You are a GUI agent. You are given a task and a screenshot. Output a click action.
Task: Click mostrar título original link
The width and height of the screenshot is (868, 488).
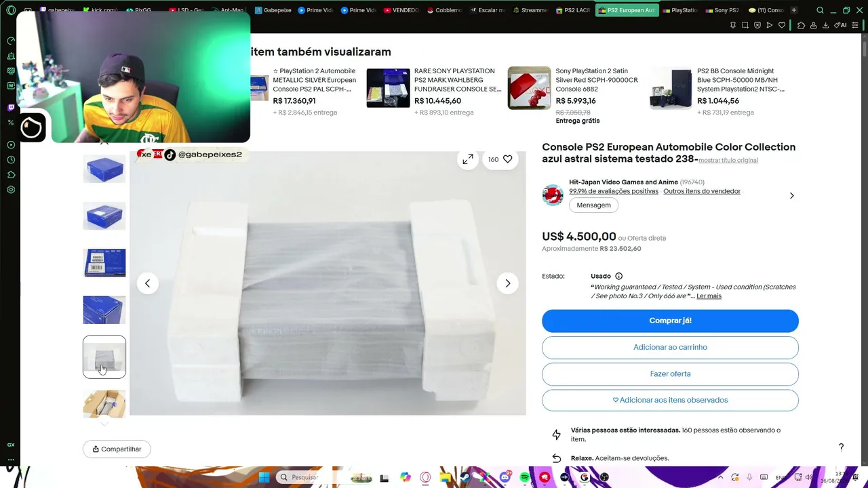pos(728,160)
